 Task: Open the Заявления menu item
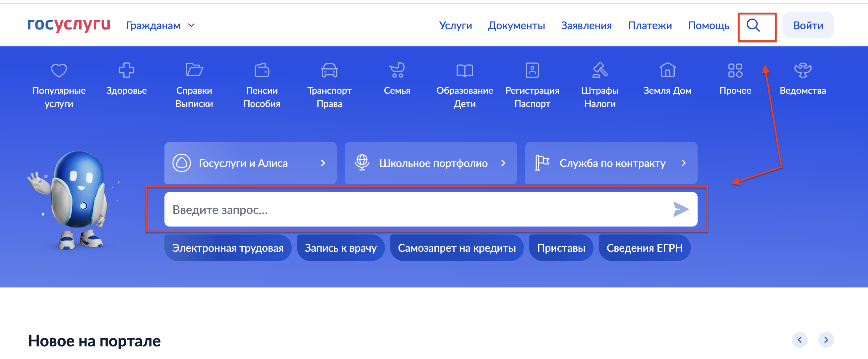[586, 26]
